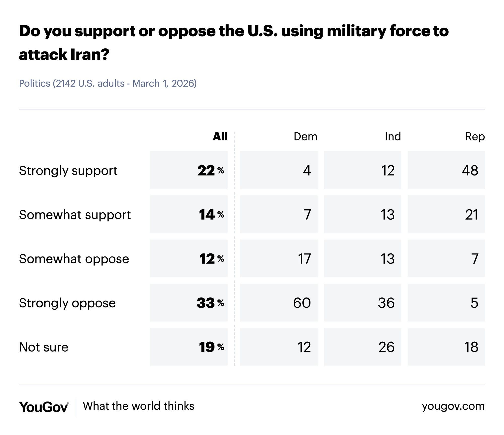Click the Politics survey details subtitle

(x=108, y=83)
